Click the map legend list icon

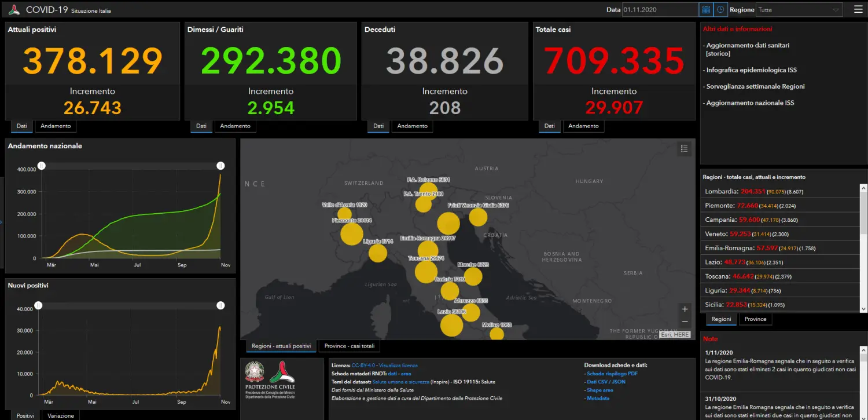684,148
